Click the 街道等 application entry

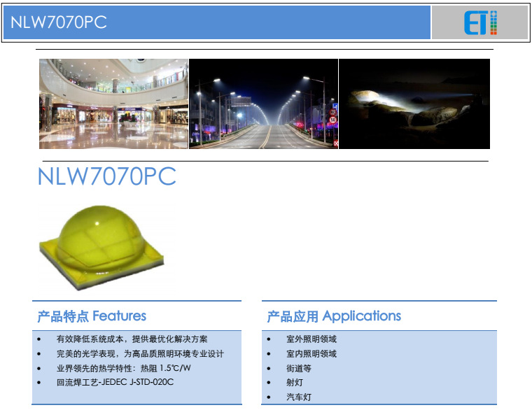point(299,368)
